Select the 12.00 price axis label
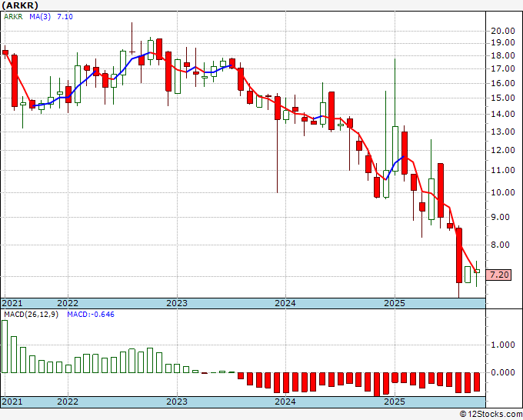The image size is (523, 420). [503, 151]
